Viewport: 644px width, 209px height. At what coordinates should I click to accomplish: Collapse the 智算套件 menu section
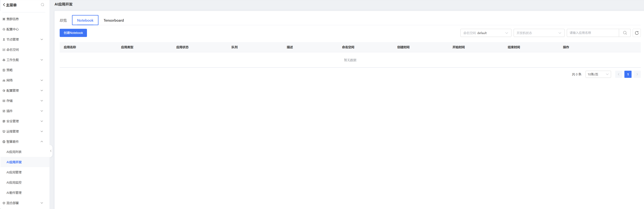(41, 142)
